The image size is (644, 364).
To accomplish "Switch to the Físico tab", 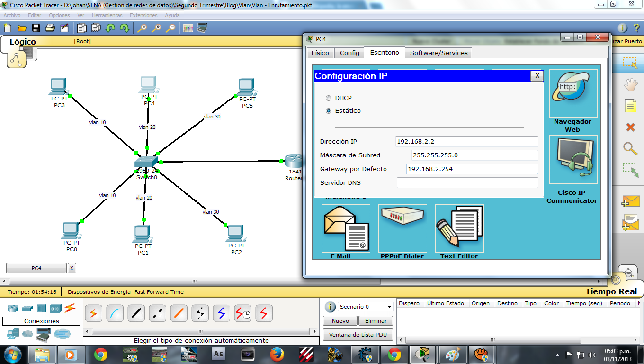I will pos(321,53).
